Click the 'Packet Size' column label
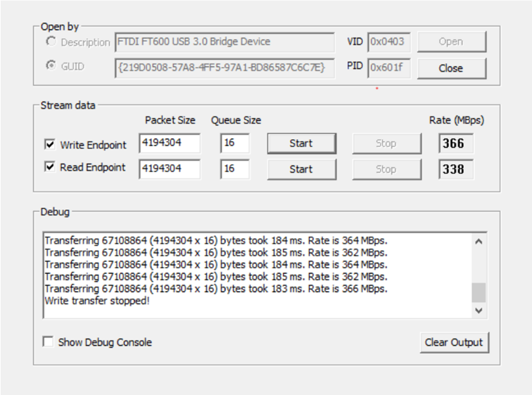 point(170,120)
